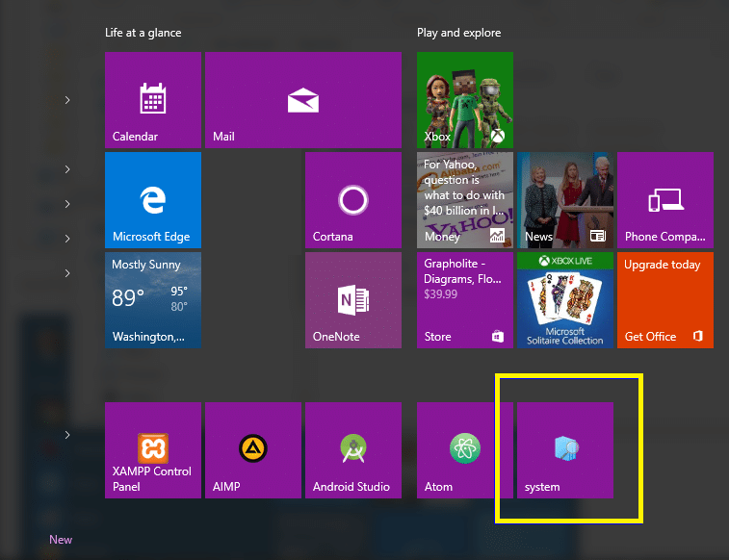Open the Calendar tile
Screen dimensions: 729x560
tap(153, 100)
